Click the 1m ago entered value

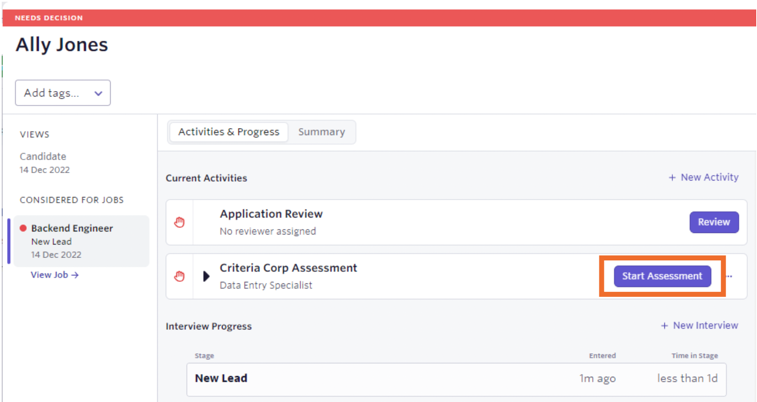(598, 378)
